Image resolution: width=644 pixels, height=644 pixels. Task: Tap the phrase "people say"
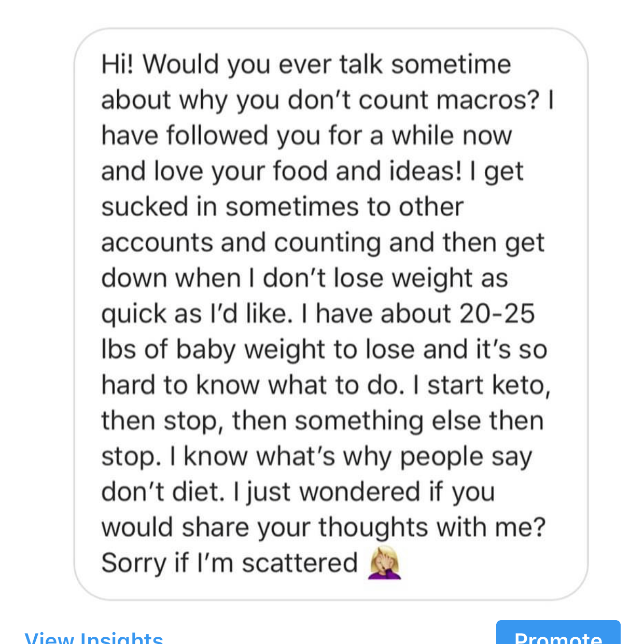point(466,457)
